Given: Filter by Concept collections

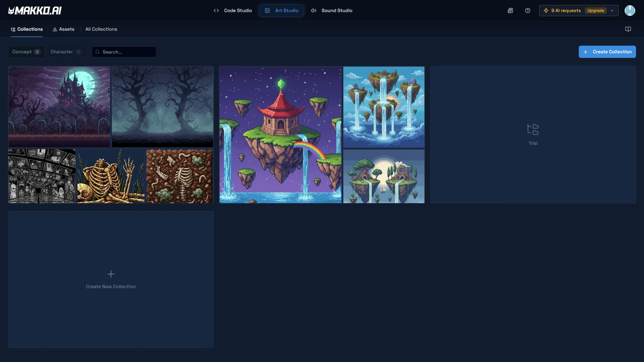Looking at the screenshot, I should click(x=26, y=52).
